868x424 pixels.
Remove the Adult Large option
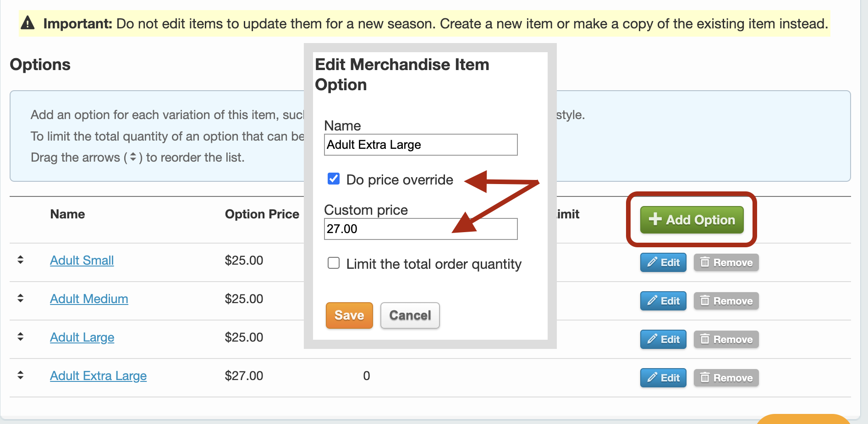click(726, 340)
